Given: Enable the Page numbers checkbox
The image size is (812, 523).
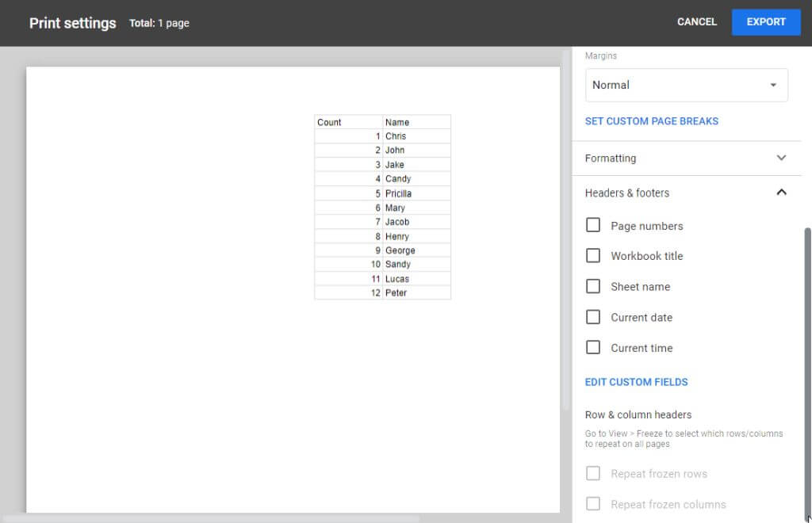Looking at the screenshot, I should point(593,226).
